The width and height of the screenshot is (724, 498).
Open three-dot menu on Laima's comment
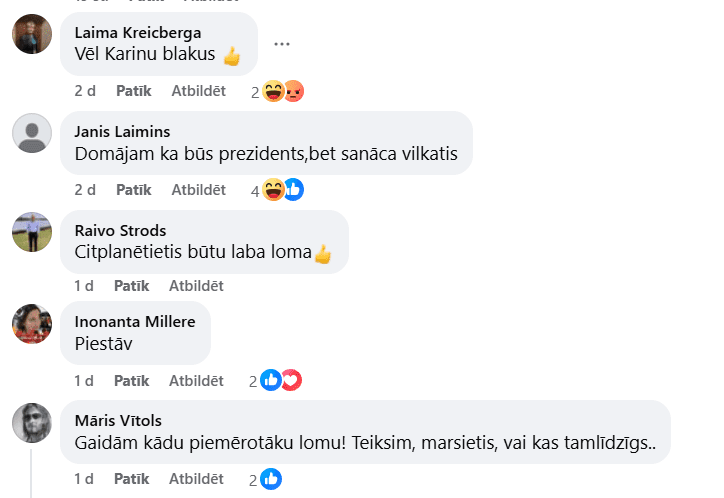tap(282, 44)
